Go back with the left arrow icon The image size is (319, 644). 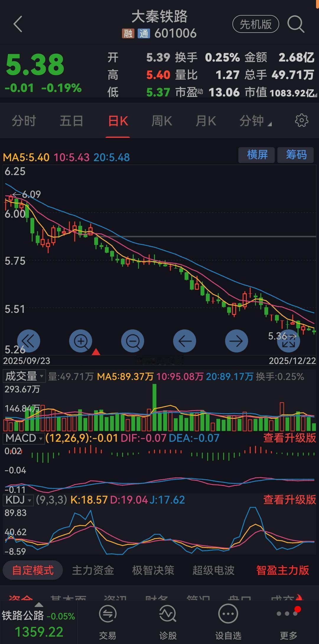[x=18, y=24]
